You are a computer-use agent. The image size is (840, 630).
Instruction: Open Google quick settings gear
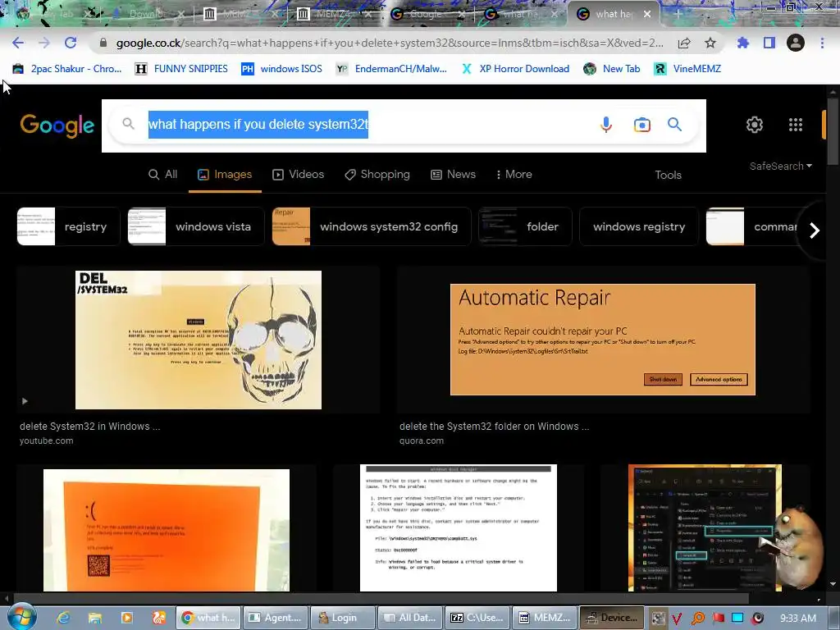[755, 125]
